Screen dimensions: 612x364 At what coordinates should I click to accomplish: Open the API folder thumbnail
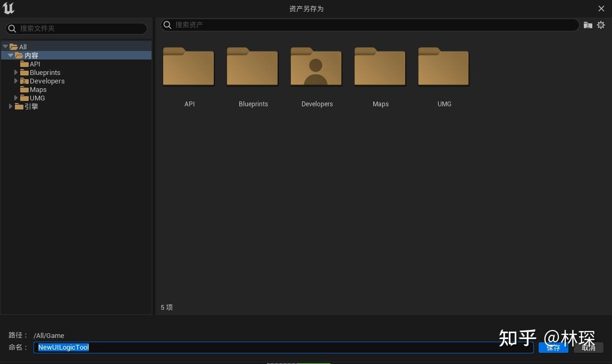tap(189, 67)
